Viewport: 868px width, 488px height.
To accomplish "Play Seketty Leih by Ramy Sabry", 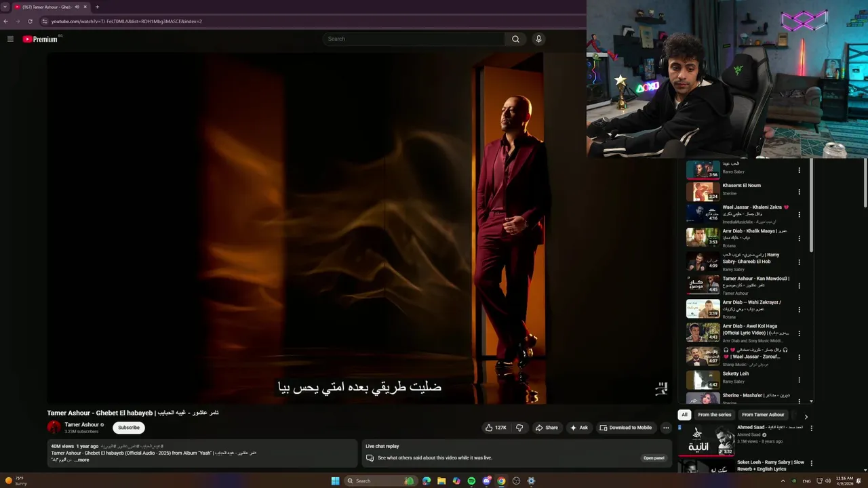I will click(736, 374).
